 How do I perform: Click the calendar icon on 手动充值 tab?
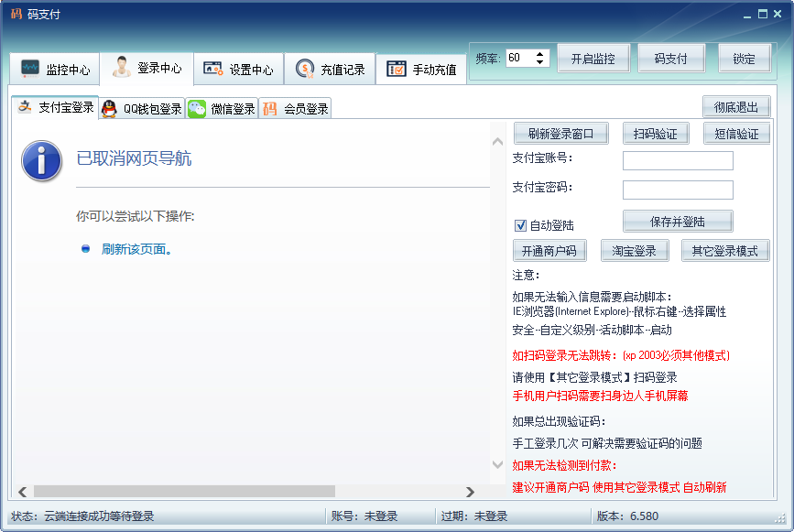pos(396,69)
